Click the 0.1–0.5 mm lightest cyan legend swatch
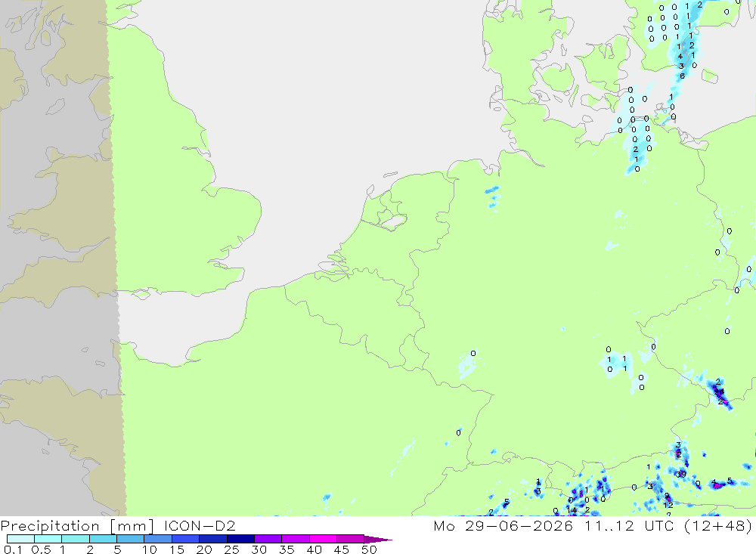 coord(20,539)
